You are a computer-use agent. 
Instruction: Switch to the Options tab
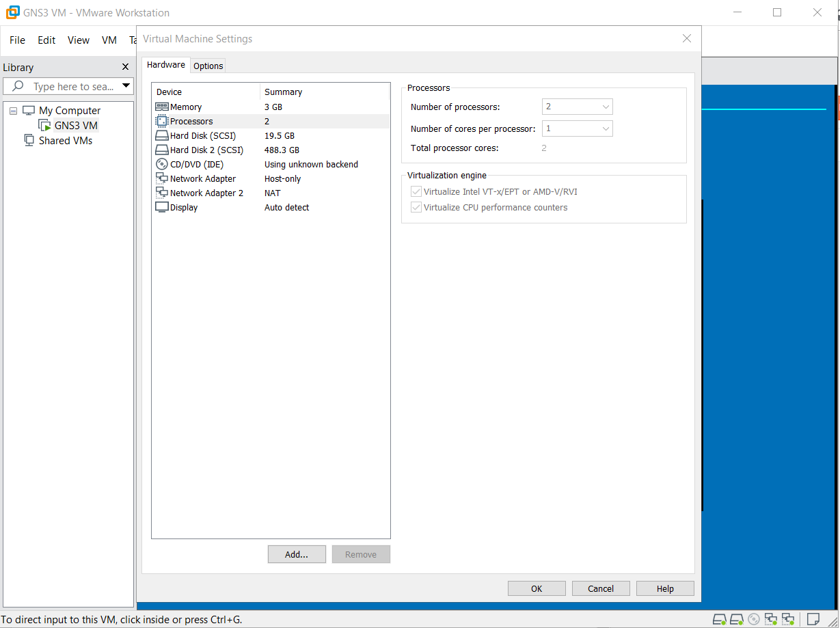[x=208, y=66]
